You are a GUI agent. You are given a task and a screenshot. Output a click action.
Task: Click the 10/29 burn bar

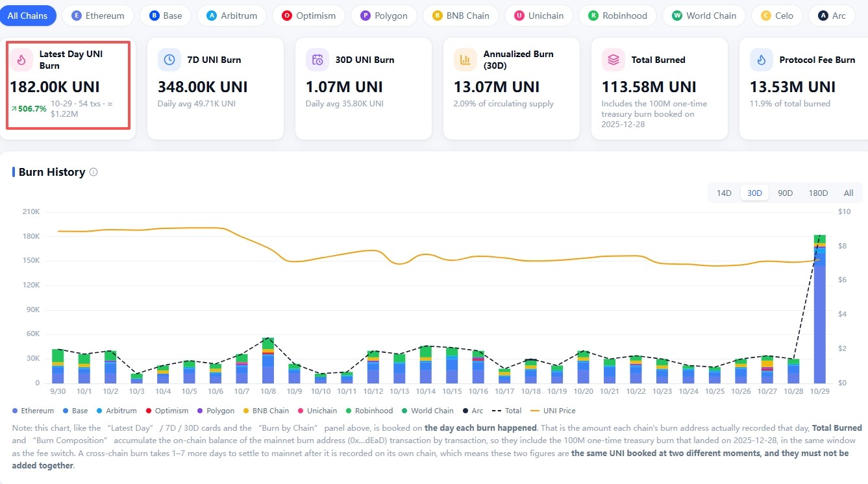click(x=820, y=309)
